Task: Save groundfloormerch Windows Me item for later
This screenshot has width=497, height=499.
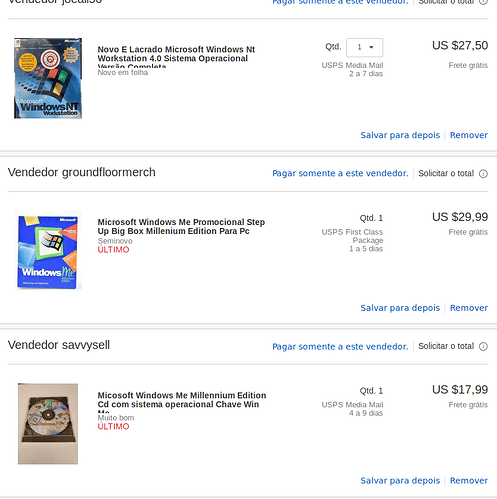Action: 400,308
